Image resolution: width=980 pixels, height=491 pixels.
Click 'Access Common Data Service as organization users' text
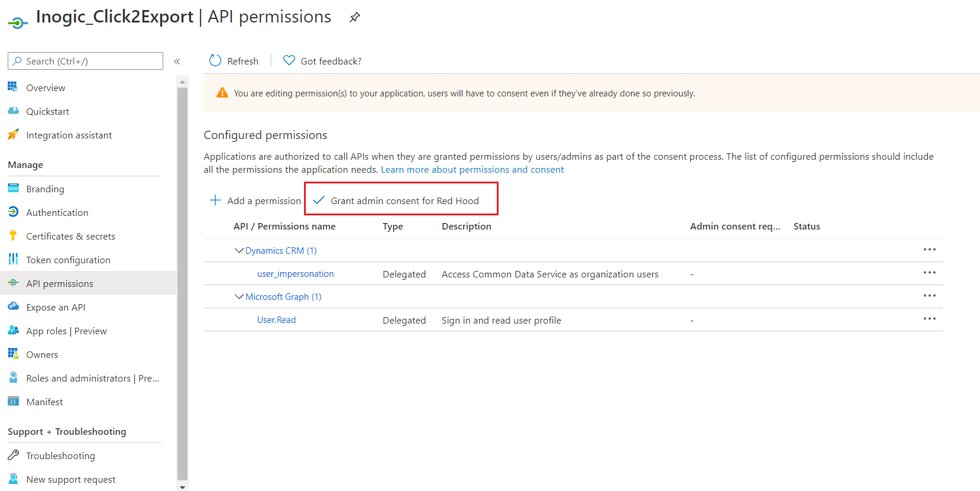550,274
